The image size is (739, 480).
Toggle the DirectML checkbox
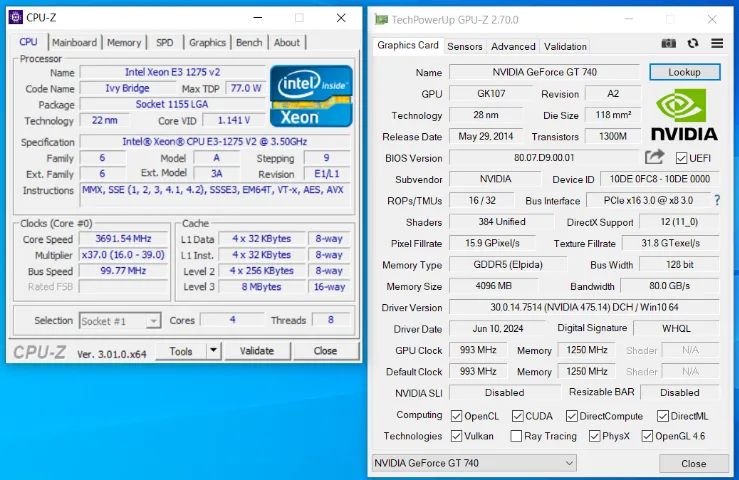click(x=663, y=416)
